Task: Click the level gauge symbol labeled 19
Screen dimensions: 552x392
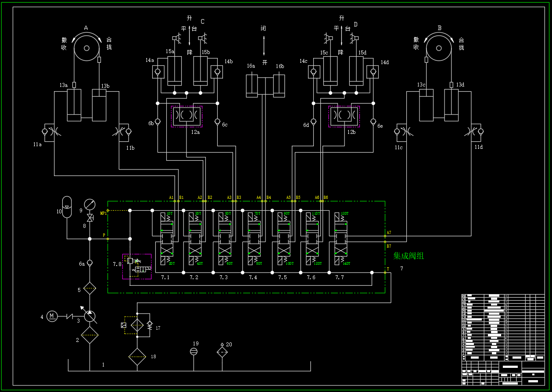Action: click(x=194, y=351)
